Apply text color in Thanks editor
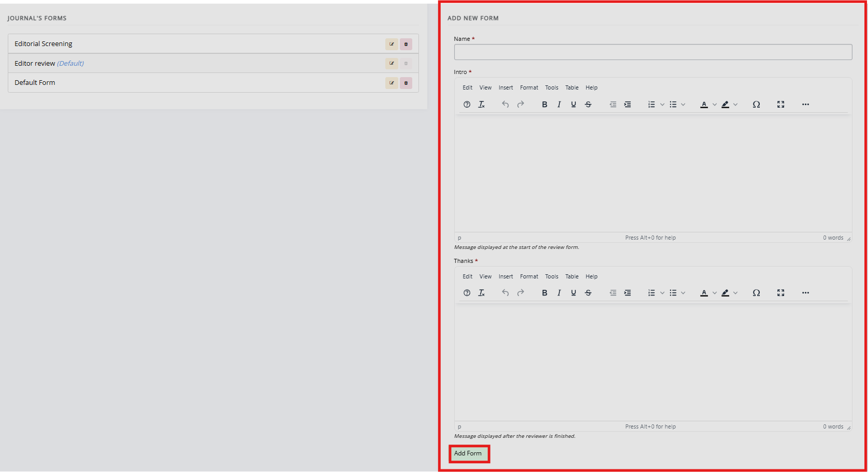This screenshot has width=868, height=472. point(704,293)
